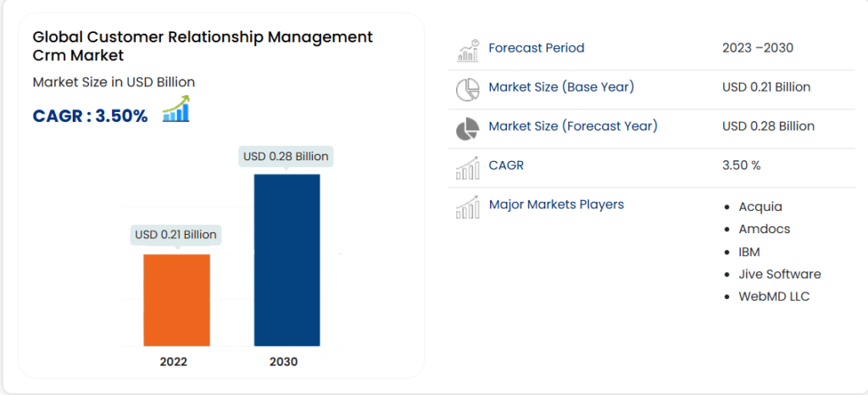Click the bar chart icon next to CAGR row
Viewport: 868px width, 395px height.
467,167
